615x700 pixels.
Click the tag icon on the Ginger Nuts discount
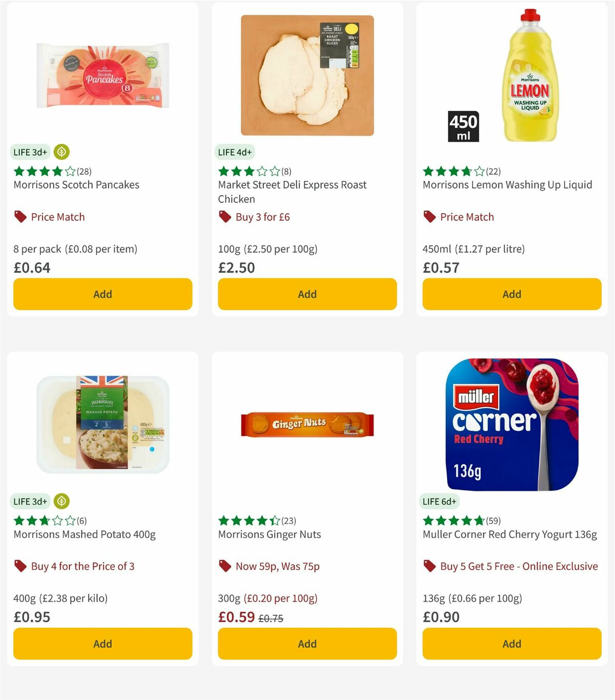pyautogui.click(x=224, y=566)
